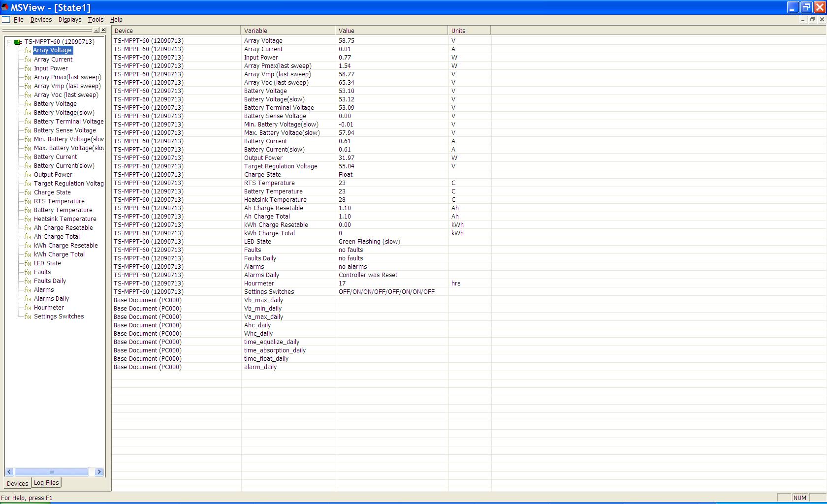Click the icon beside RTS Temperature in tree
Image resolution: width=827 pixels, height=504 pixels.
[x=28, y=201]
